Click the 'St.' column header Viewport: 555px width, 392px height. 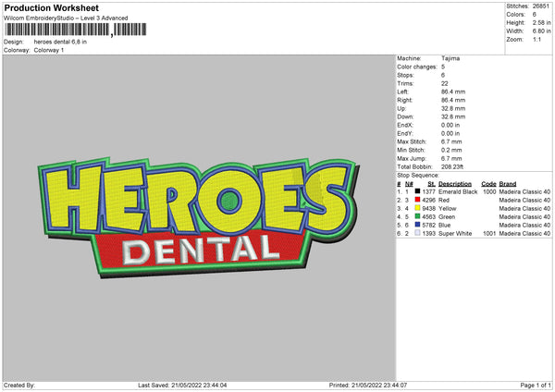(x=431, y=184)
